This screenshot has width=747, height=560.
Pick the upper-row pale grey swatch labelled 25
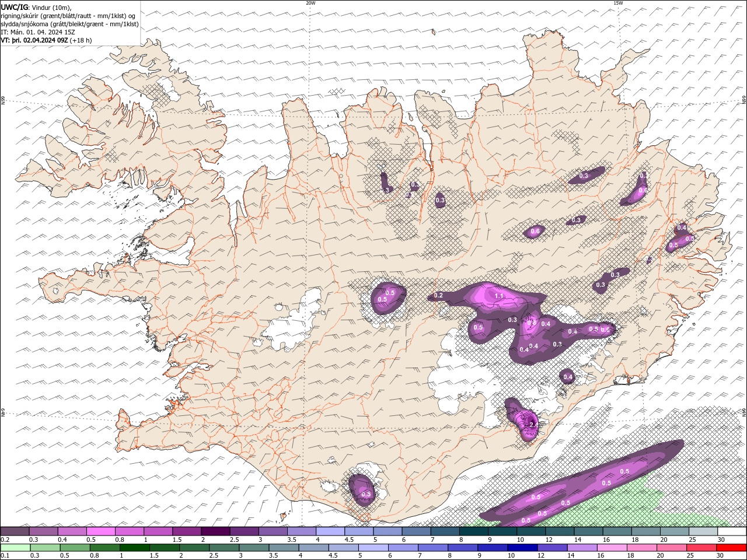click(704, 531)
